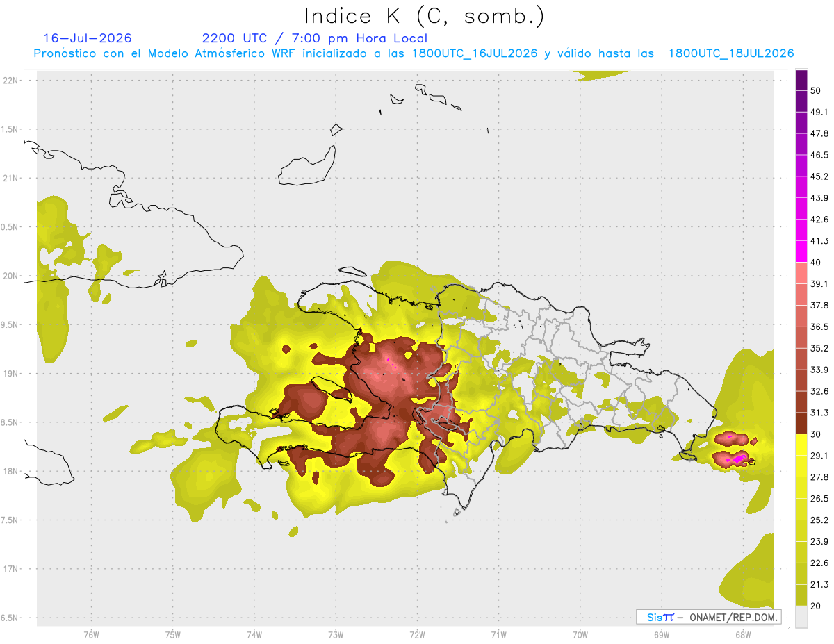Click colorbar value "25.2"
The image size is (834, 644).
click(x=819, y=520)
